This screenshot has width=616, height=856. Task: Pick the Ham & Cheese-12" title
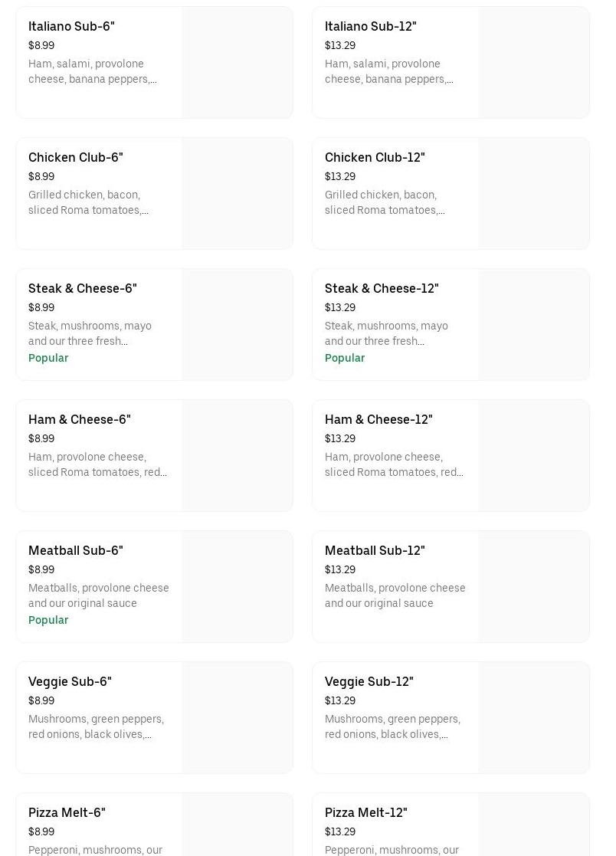point(378,420)
